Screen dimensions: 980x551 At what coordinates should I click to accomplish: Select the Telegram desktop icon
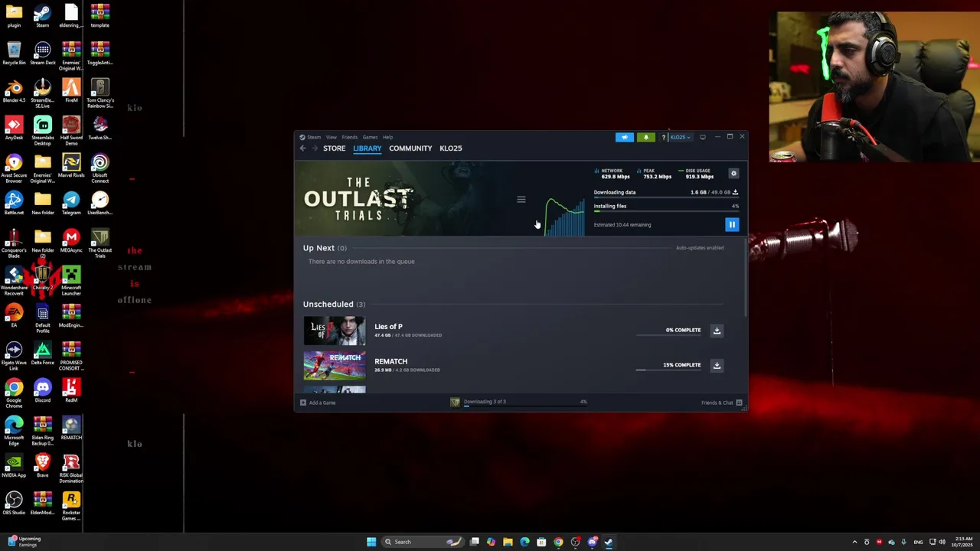coord(71,203)
